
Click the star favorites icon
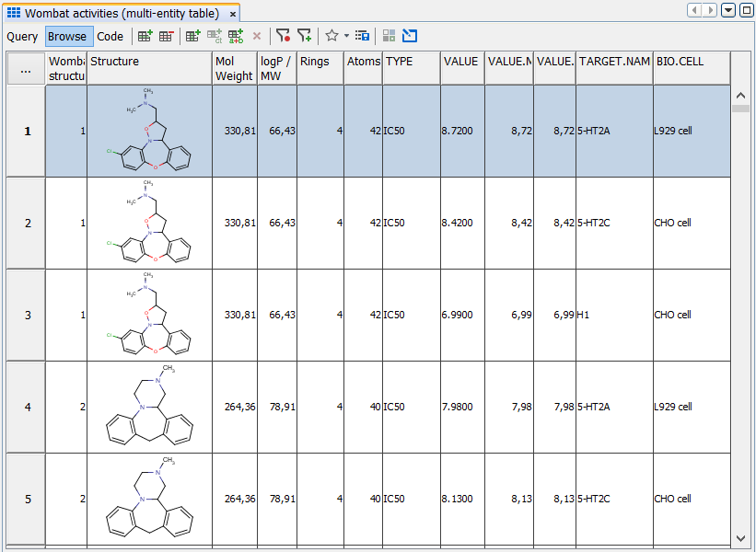coord(331,37)
